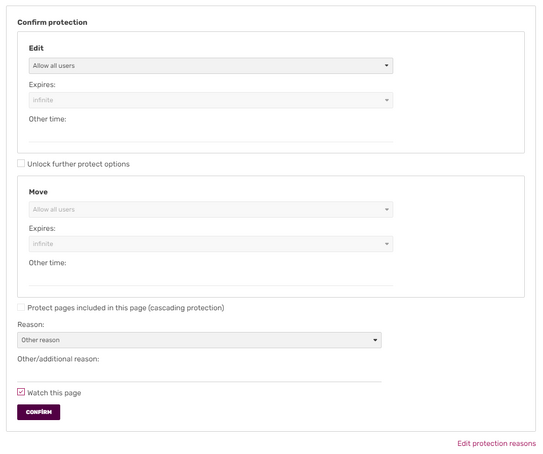This screenshot has height=454, width=543.
Task: Click the Move Other time input field
Action: coord(211,278)
